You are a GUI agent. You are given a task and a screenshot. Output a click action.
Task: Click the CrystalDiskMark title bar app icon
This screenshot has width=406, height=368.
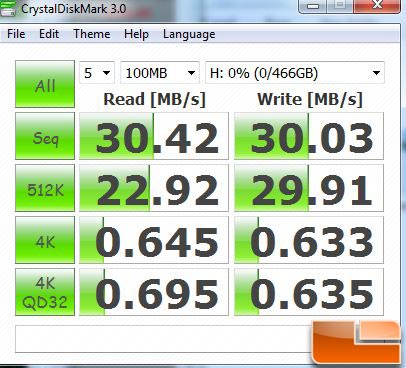tap(8, 8)
